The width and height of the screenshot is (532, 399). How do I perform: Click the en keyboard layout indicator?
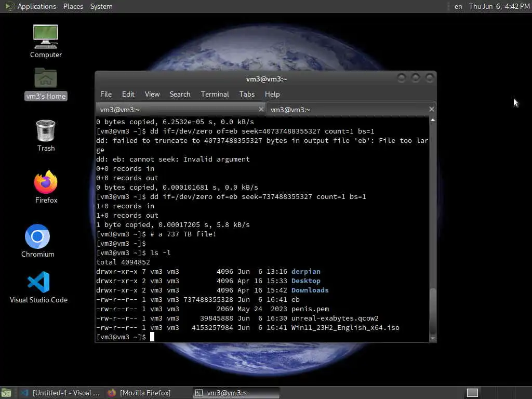[x=458, y=6]
